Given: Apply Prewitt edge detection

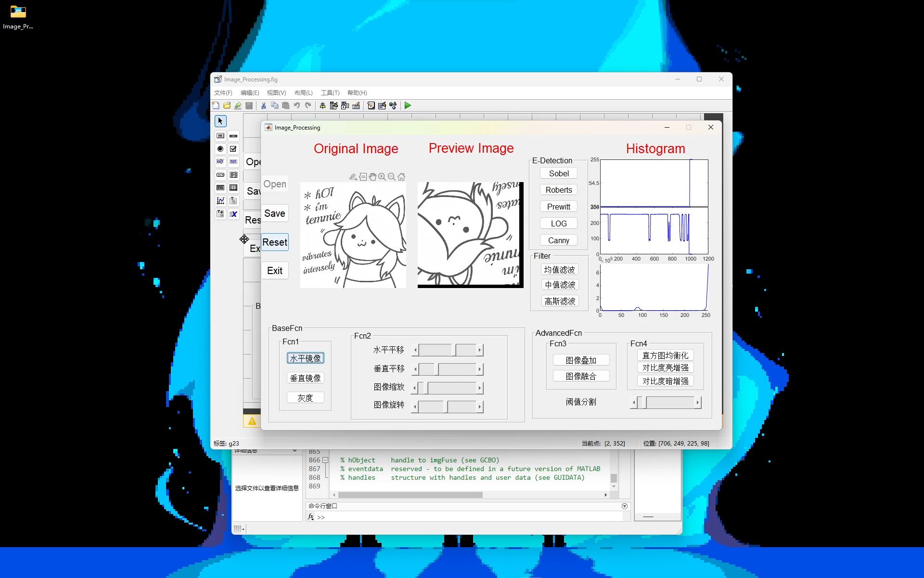Looking at the screenshot, I should (559, 207).
